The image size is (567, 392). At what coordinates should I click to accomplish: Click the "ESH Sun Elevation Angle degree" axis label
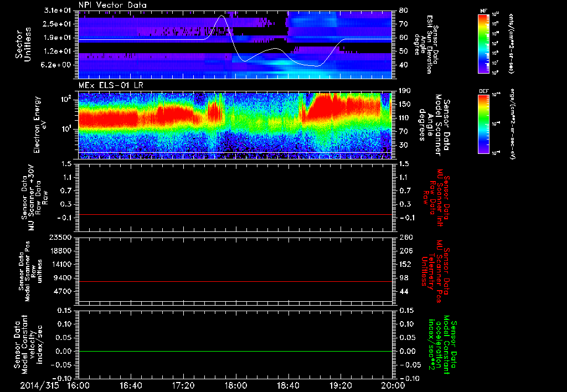pyautogui.click(x=426, y=44)
